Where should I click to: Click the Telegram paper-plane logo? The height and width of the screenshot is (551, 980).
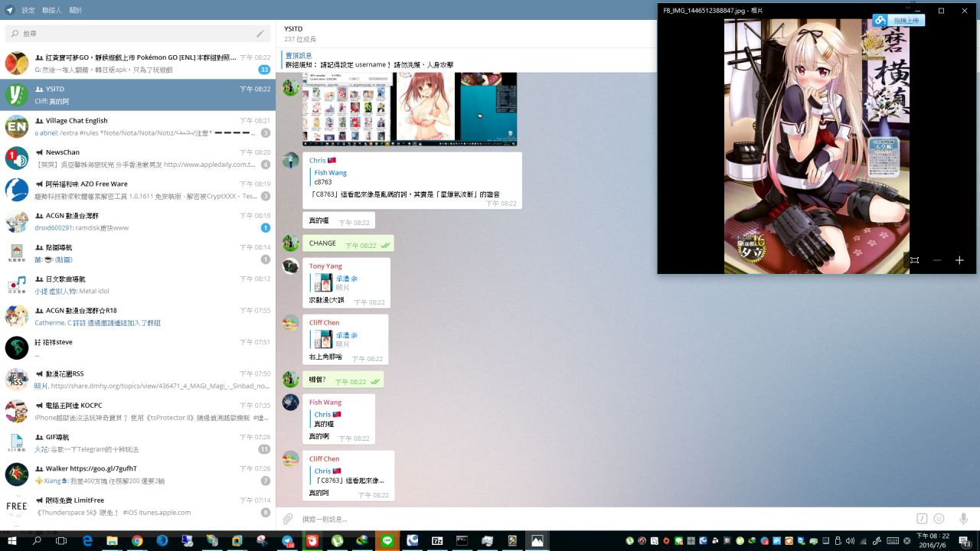[10, 10]
